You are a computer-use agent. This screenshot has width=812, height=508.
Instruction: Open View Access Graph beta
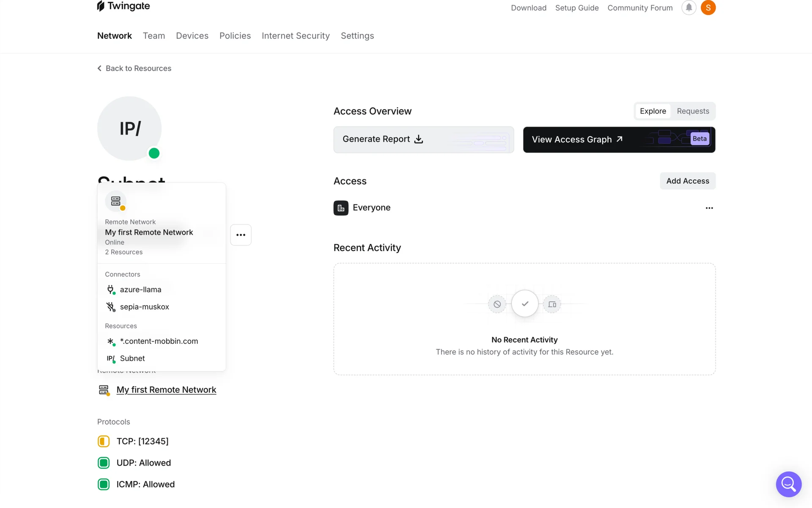pyautogui.click(x=619, y=140)
